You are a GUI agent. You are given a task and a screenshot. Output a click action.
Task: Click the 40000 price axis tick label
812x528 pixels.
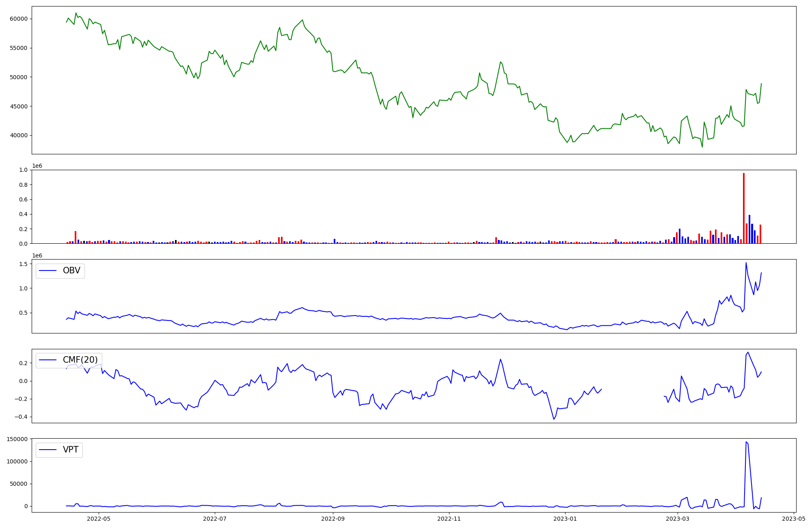coord(18,136)
